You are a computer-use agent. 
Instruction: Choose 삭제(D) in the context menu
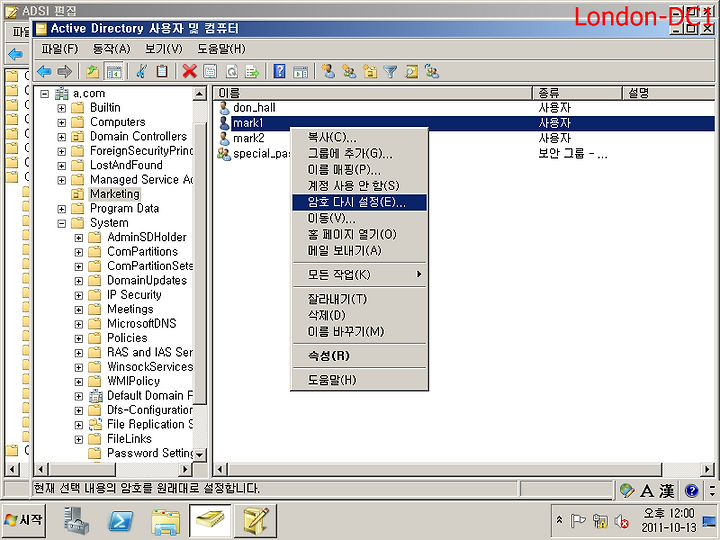360,315
